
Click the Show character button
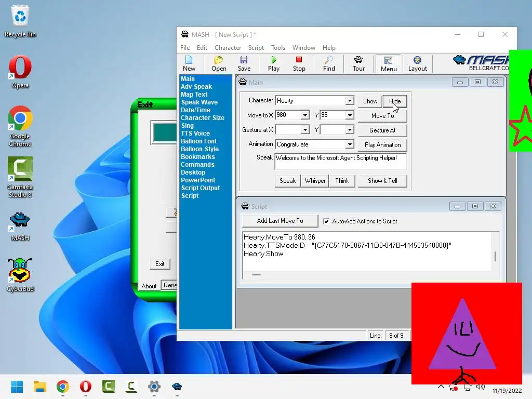coord(370,101)
